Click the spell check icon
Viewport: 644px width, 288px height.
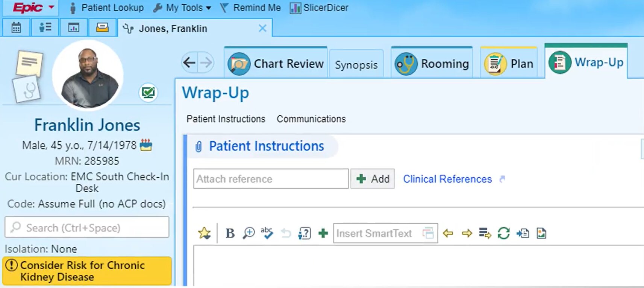click(x=267, y=233)
